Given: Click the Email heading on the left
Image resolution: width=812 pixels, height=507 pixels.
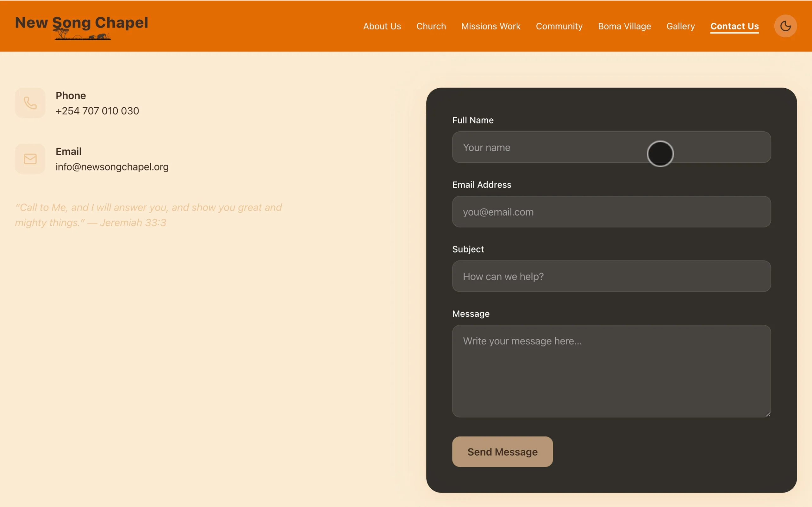Looking at the screenshot, I should coord(68,152).
